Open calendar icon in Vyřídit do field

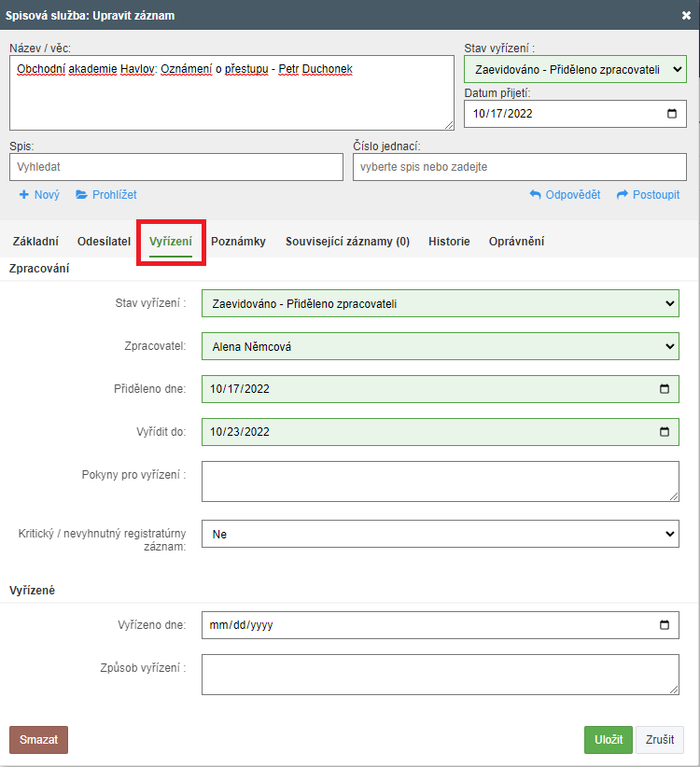tap(665, 432)
